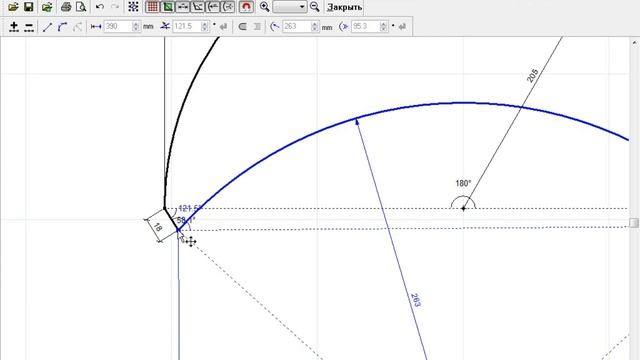Undo the last action
This screenshot has width=640, height=360.
[100, 7]
